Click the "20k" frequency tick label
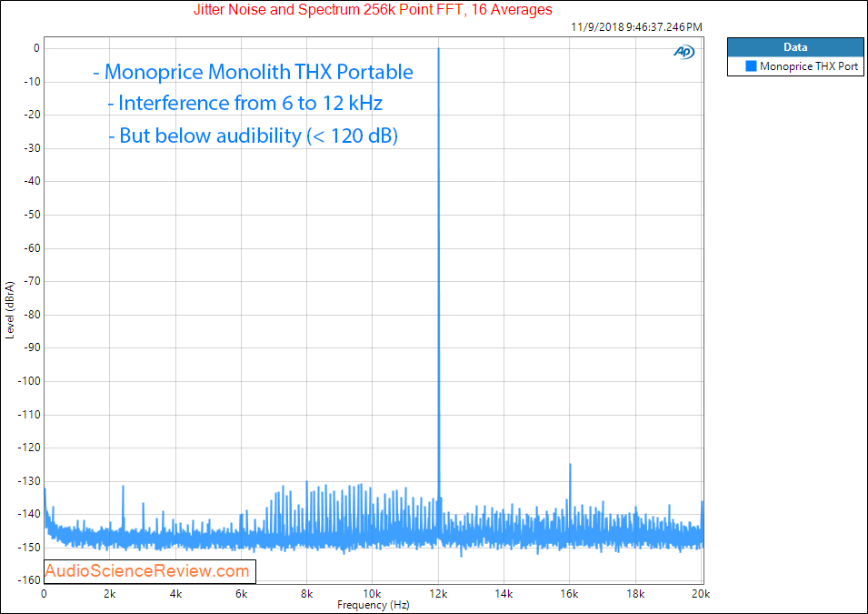 tap(701, 593)
